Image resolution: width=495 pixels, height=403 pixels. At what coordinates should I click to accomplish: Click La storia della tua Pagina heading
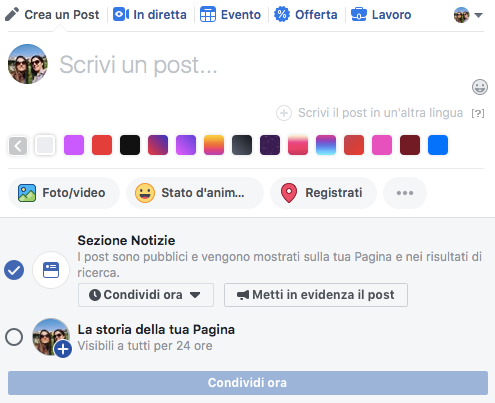click(x=156, y=330)
